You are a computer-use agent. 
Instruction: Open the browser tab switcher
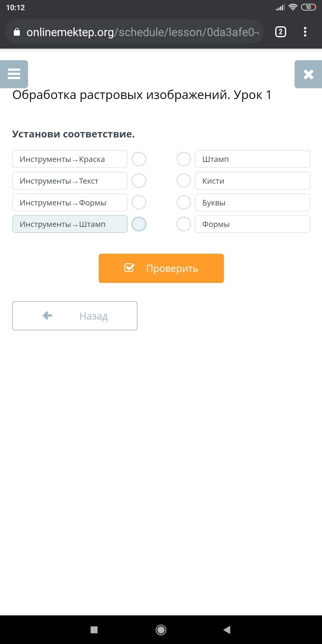click(280, 32)
